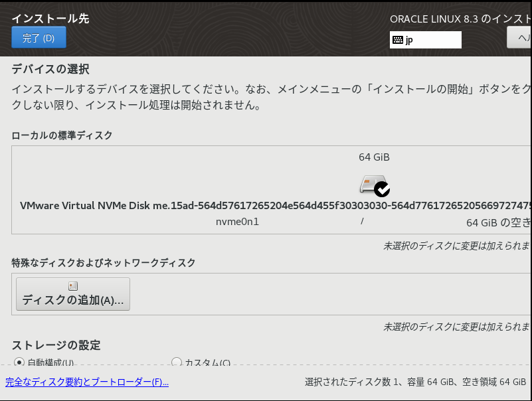Click the checkmark badge on the disk
The image size is (532, 401).
point(382,189)
